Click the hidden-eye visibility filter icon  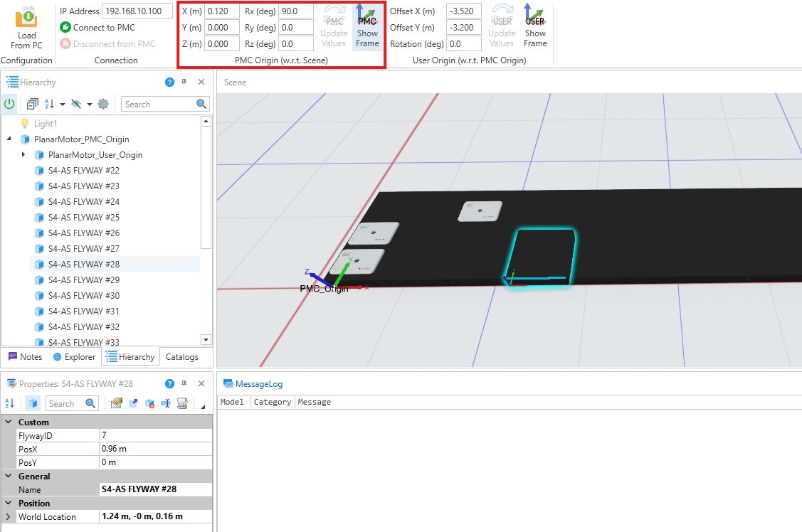coord(76,104)
